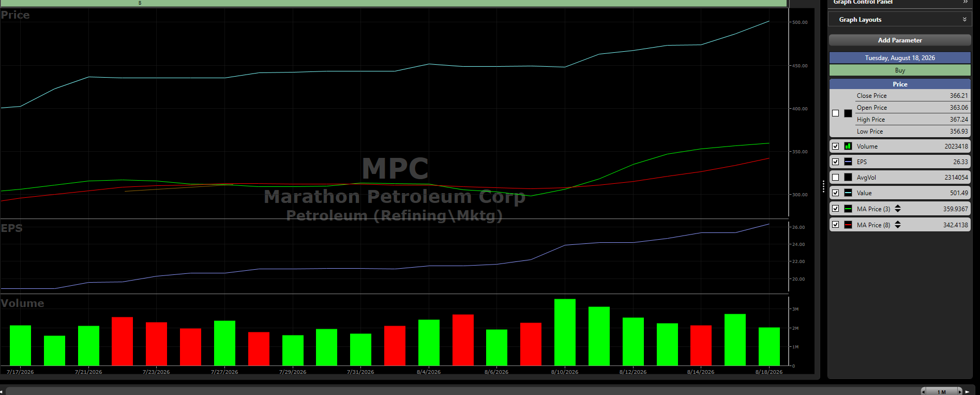Click the 8/4/2026 date label on axis
980x395 pixels.
coord(429,372)
